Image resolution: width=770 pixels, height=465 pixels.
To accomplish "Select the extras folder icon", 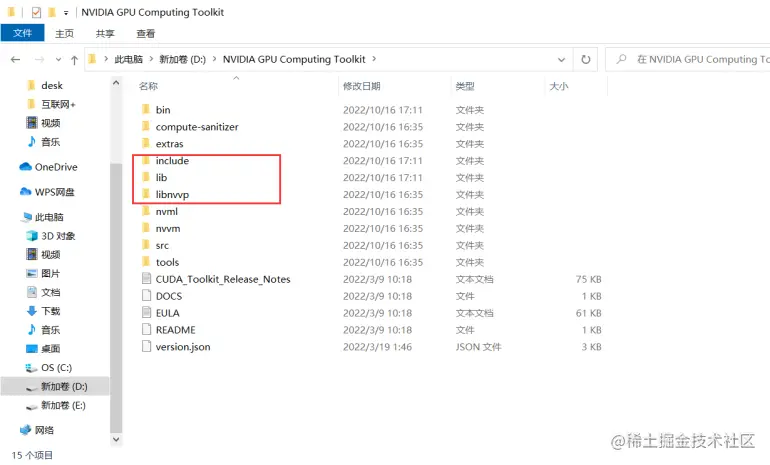I will pyautogui.click(x=146, y=143).
